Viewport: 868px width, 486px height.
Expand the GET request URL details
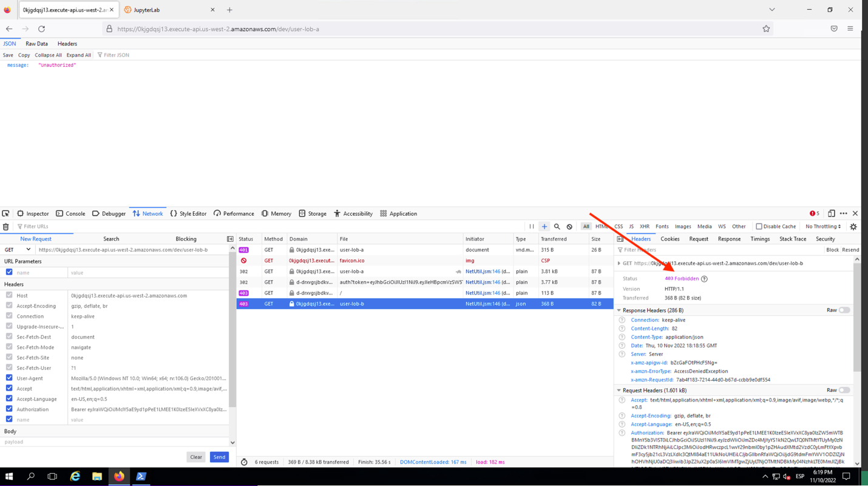pyautogui.click(x=619, y=264)
